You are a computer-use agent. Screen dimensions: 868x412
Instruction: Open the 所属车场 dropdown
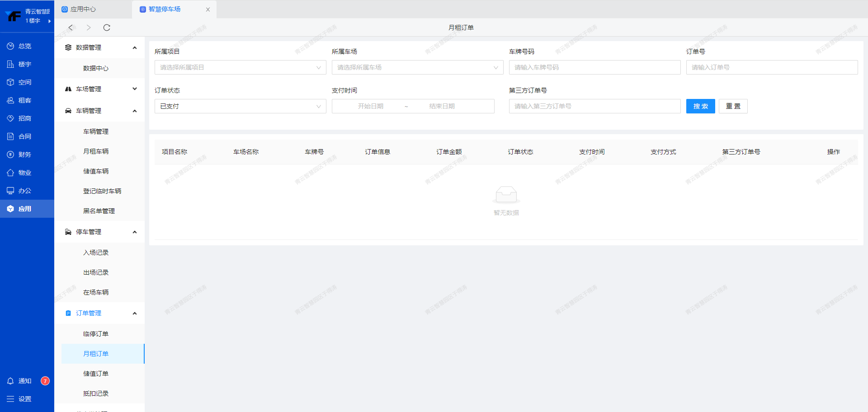click(417, 67)
